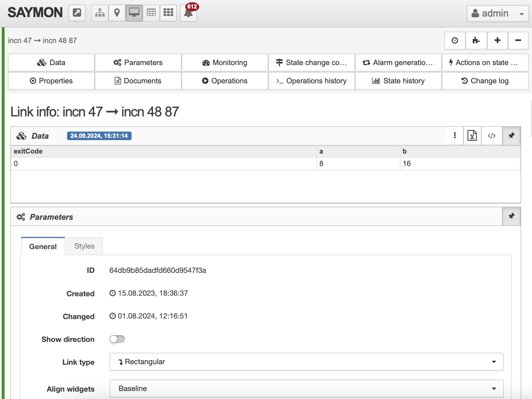Image resolution: width=532 pixels, height=399 pixels.
Task: Open the Documents section
Action: pos(138,81)
